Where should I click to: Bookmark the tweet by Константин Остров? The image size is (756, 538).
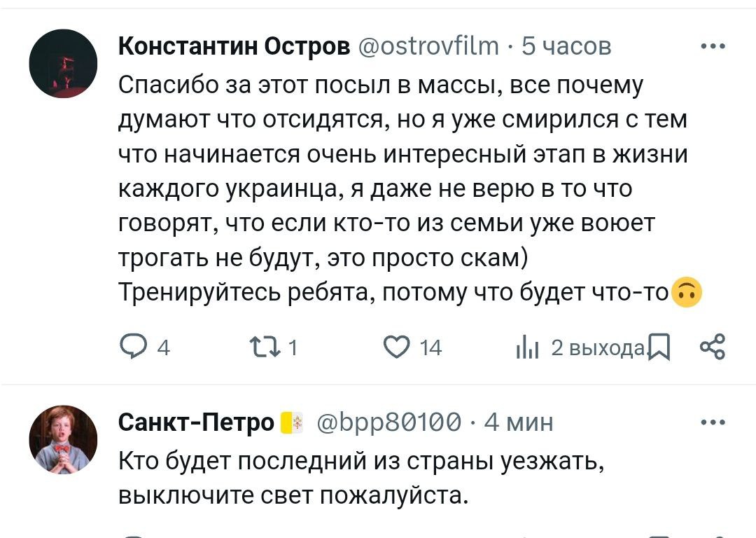659,347
